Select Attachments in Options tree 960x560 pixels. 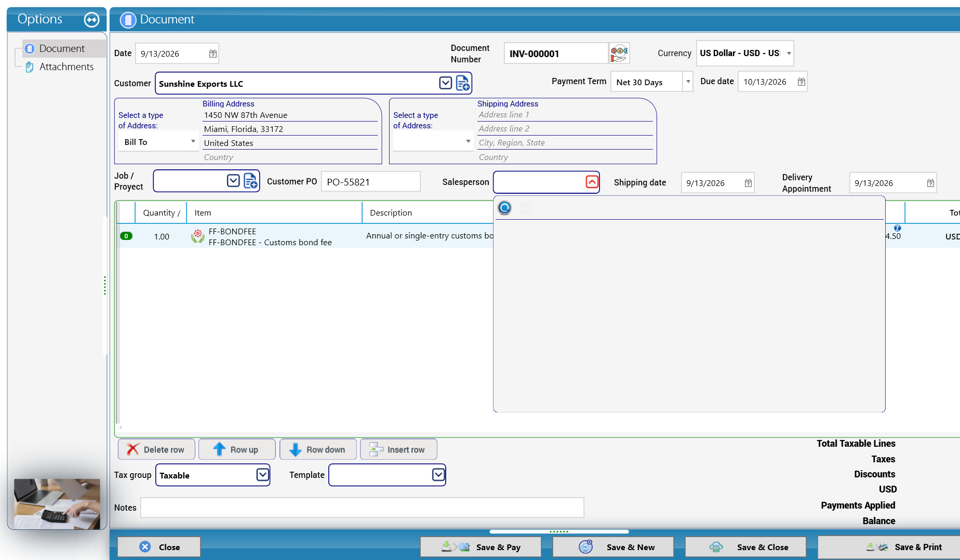(66, 66)
